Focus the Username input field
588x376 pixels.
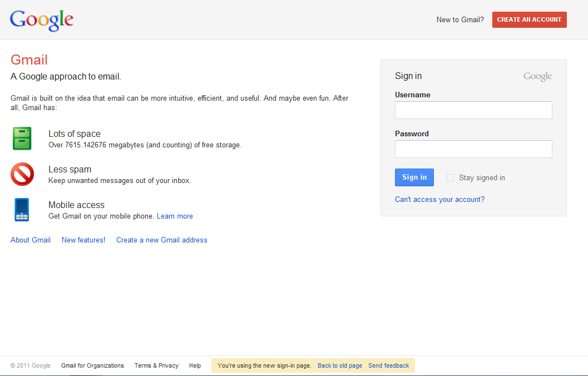(x=473, y=110)
